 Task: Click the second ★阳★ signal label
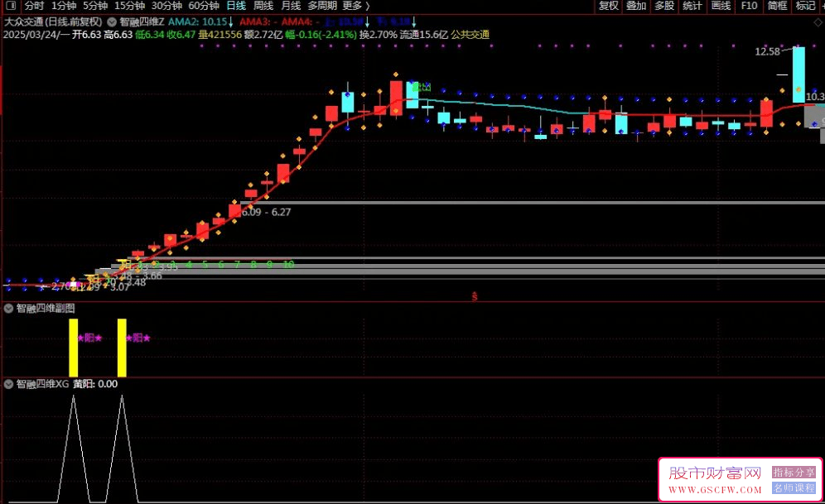click(138, 338)
